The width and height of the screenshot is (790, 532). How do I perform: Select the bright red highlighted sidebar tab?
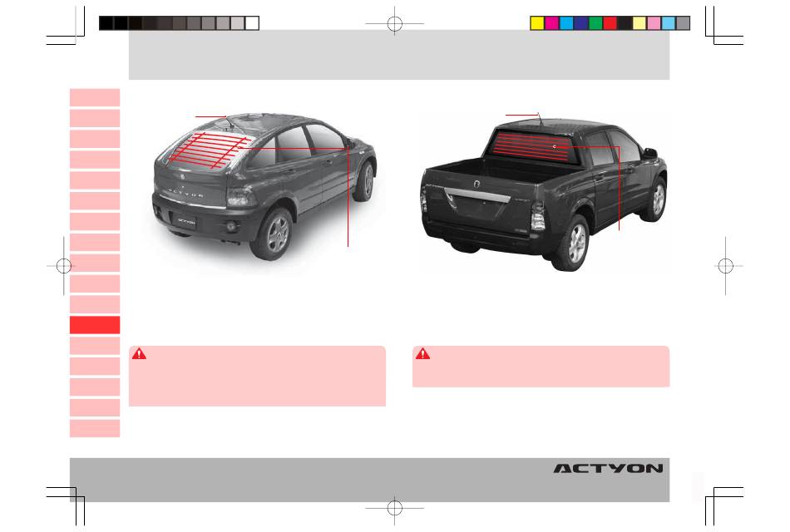tap(95, 325)
